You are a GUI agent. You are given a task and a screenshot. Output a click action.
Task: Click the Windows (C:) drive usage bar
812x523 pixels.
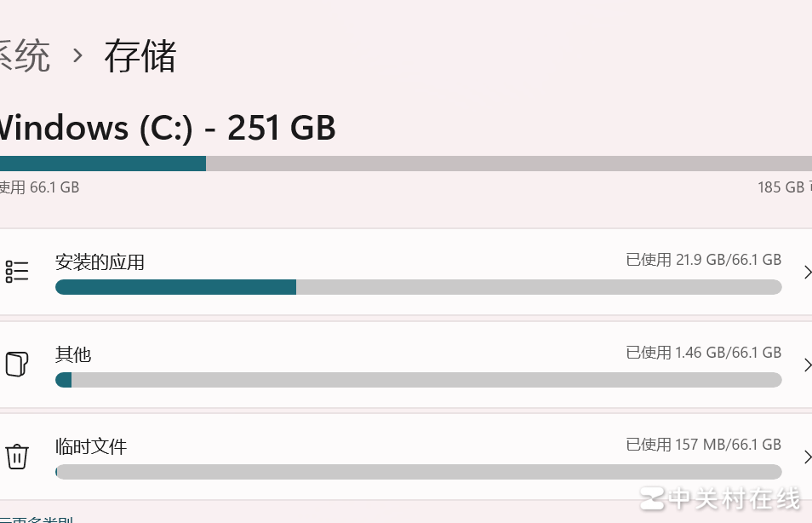[x=406, y=164]
